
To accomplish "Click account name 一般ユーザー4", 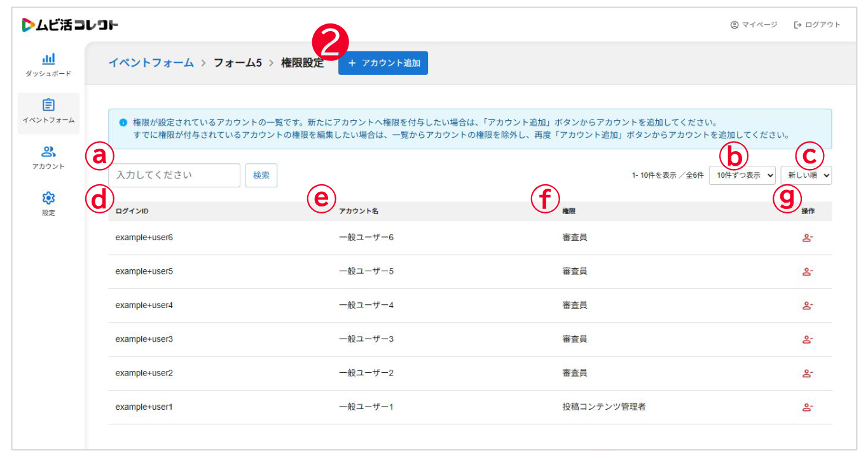I will pyautogui.click(x=366, y=306).
